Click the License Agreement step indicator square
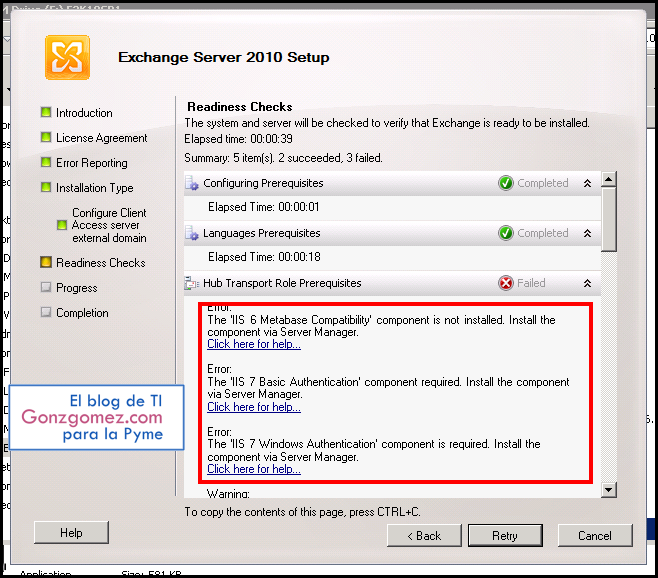 tap(46, 137)
